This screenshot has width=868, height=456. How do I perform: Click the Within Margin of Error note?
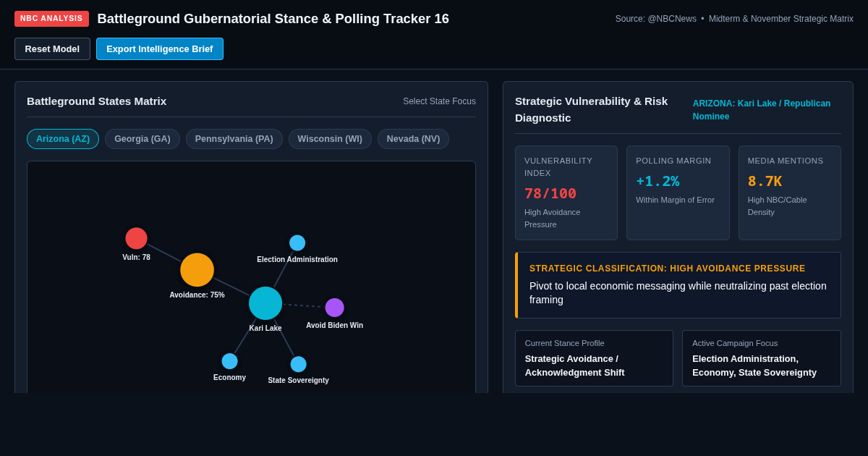point(675,200)
